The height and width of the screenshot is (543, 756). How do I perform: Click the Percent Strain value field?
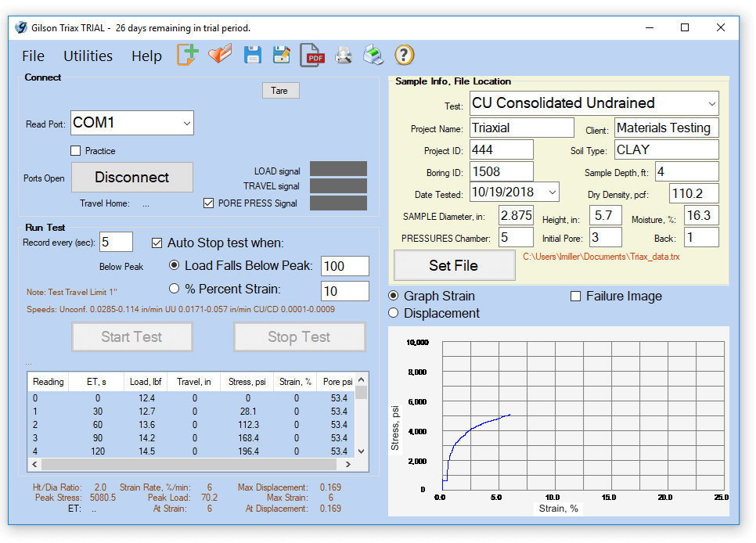pyautogui.click(x=344, y=291)
